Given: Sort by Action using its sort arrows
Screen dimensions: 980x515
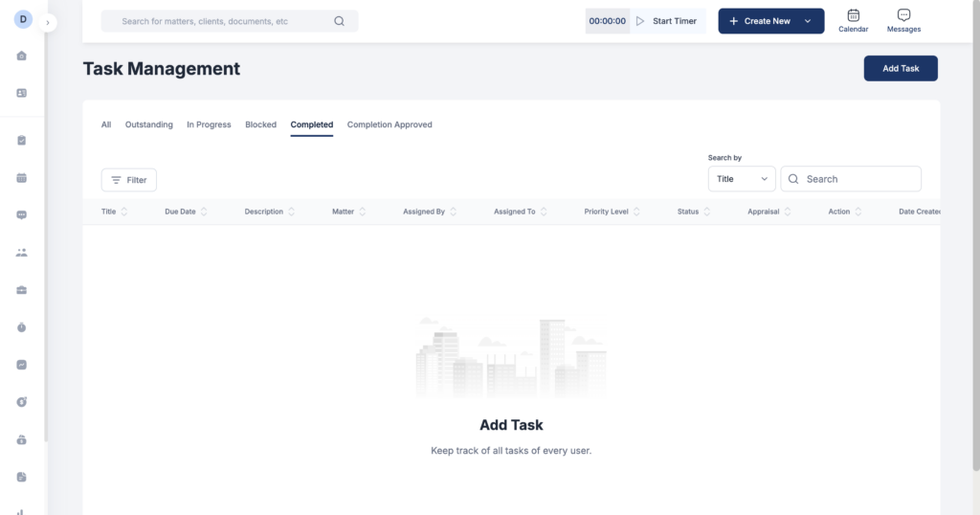Looking at the screenshot, I should [858, 212].
